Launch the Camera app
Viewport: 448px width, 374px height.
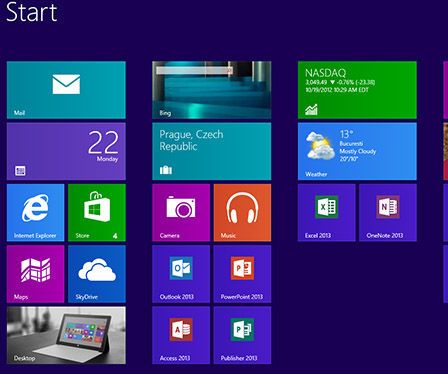[181, 213]
